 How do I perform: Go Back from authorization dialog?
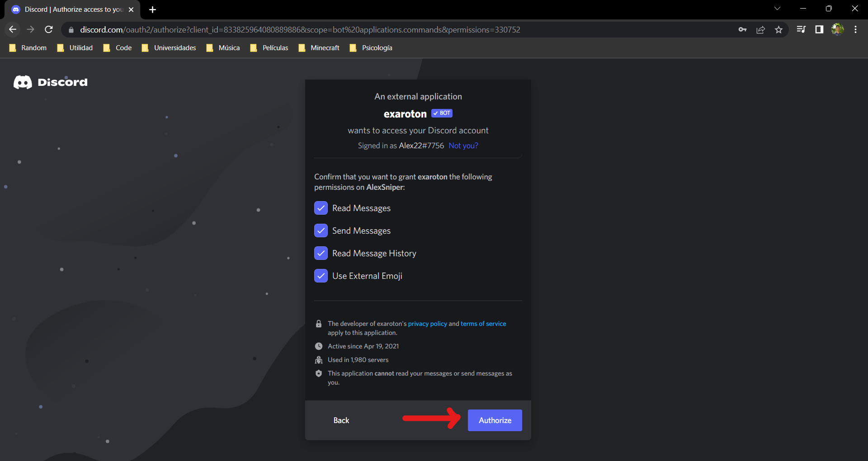341,420
